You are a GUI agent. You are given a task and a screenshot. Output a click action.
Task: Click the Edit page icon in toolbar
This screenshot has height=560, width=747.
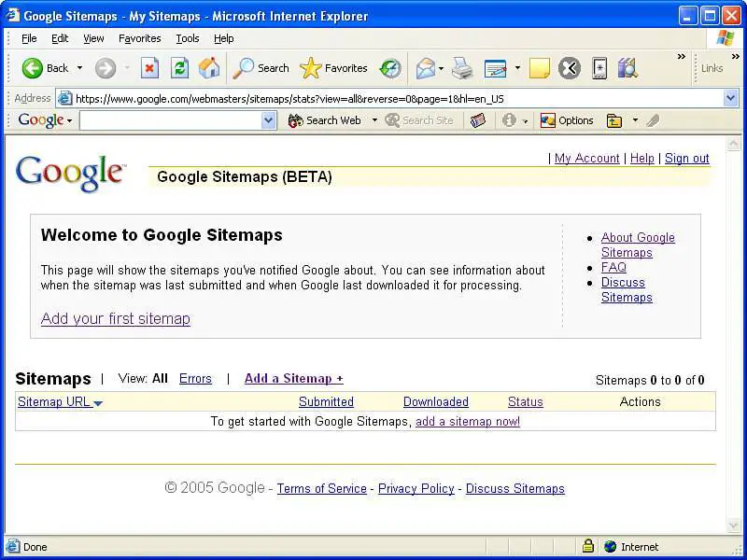point(496,68)
